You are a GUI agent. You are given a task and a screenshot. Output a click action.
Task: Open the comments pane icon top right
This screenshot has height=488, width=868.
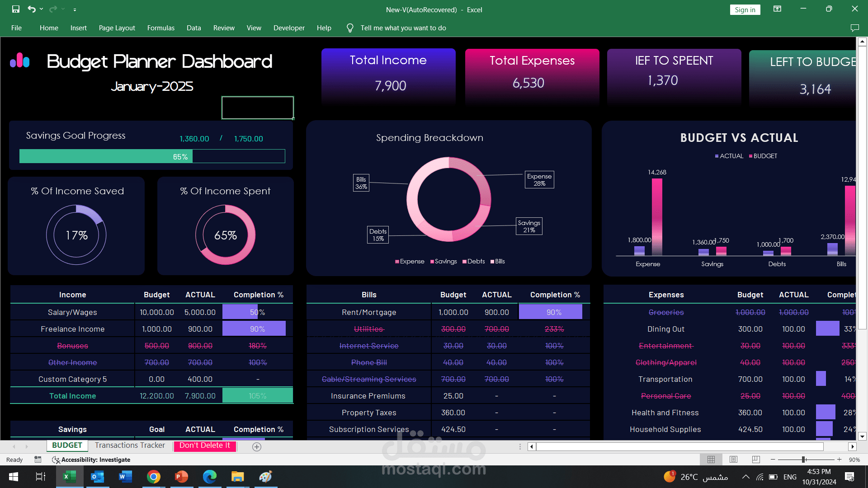click(855, 28)
